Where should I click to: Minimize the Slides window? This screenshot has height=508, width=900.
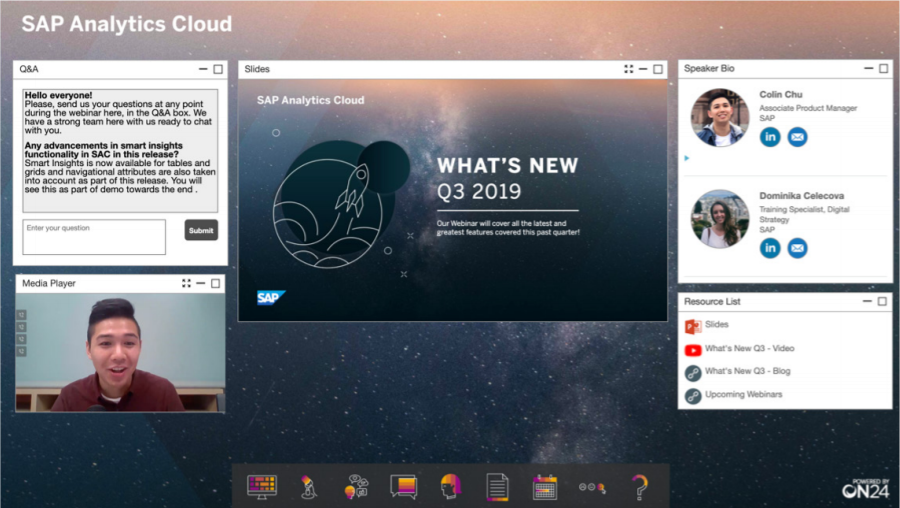click(643, 69)
